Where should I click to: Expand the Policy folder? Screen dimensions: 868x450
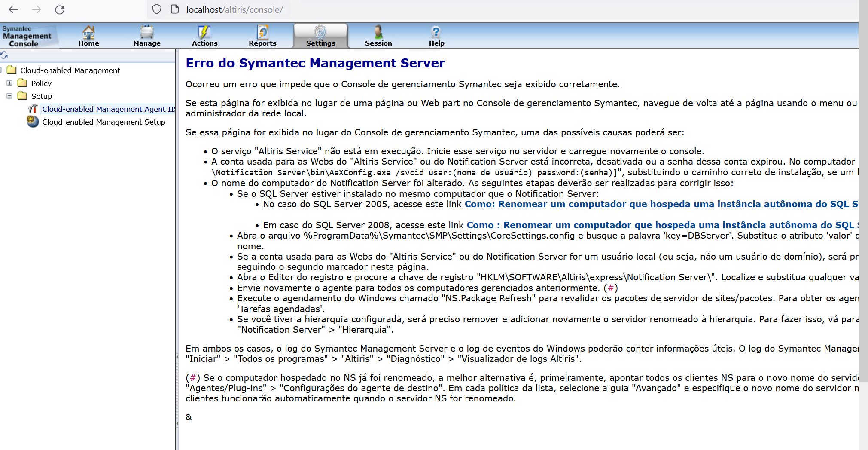[x=9, y=83]
